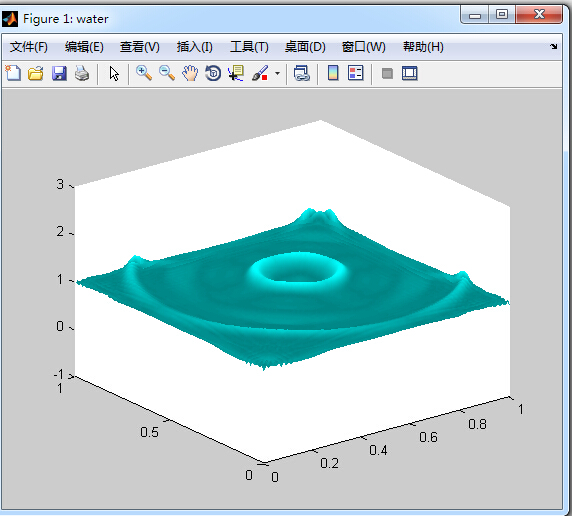This screenshot has height=516, width=572.
Task: Show Plot Tools and dock figure
Action: tap(410, 73)
